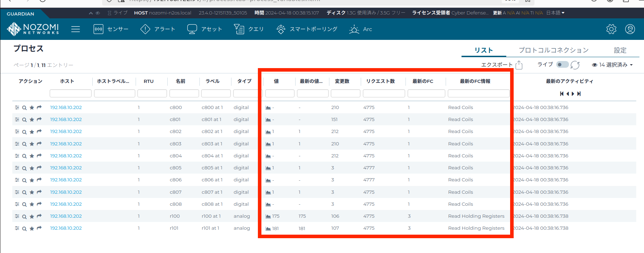Open chart icon for r100 value
This screenshot has height=253, width=644.
(268, 216)
